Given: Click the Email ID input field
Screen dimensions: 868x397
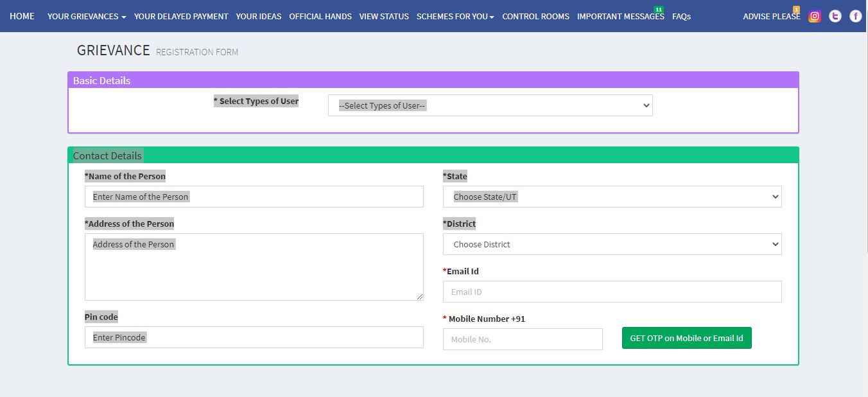Looking at the screenshot, I should pos(611,291).
